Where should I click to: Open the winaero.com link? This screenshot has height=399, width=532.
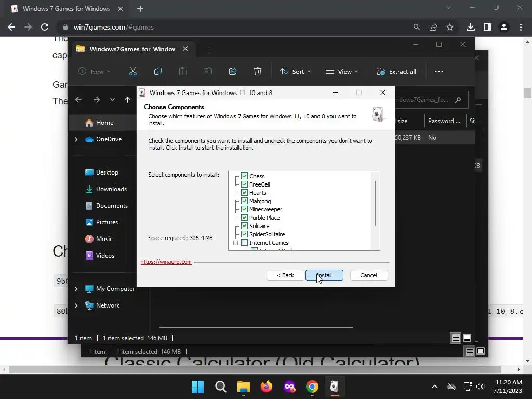[x=166, y=262]
